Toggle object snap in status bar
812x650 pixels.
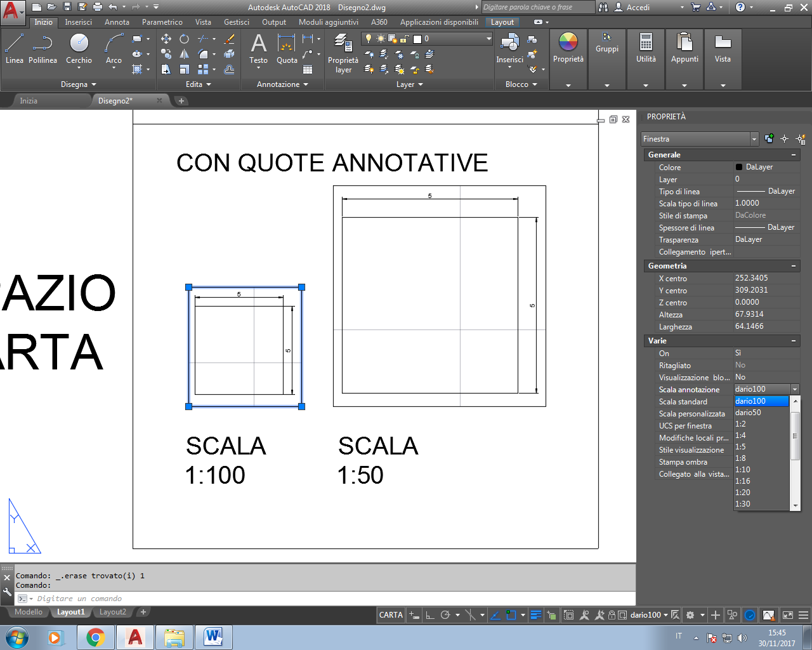pyautogui.click(x=511, y=615)
